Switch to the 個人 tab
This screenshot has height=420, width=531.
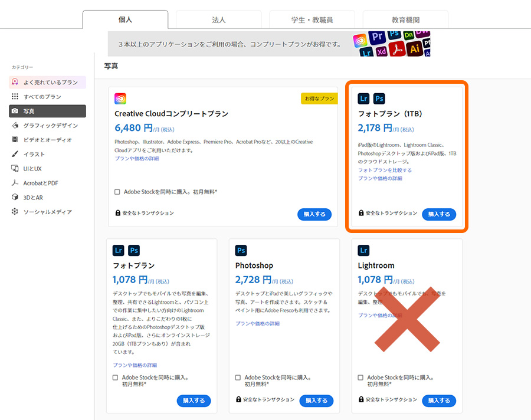pos(125,19)
